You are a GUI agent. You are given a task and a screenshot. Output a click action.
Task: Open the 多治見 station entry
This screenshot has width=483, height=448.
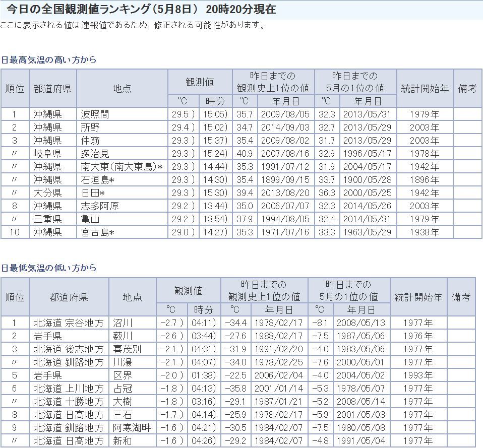coord(95,154)
